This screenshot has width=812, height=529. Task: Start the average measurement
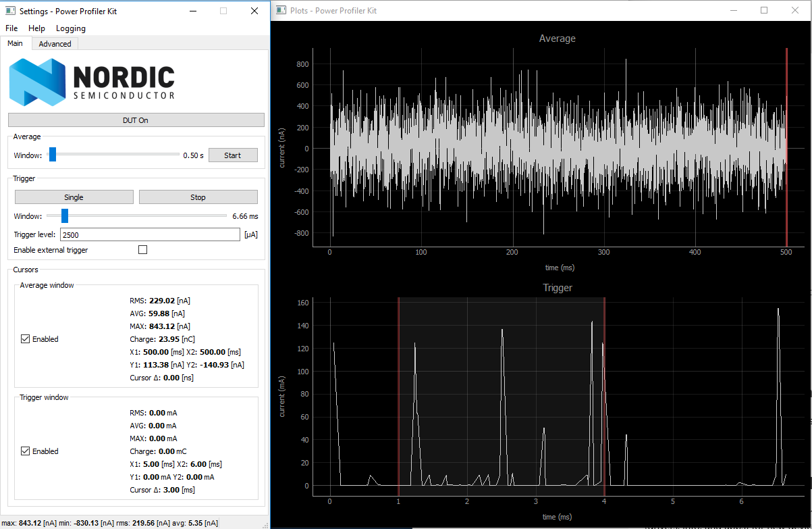pos(232,155)
